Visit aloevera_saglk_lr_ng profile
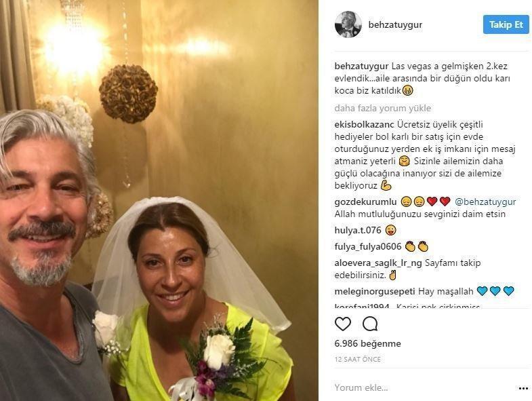Viewport: 532px width, 401px height. [x=378, y=263]
